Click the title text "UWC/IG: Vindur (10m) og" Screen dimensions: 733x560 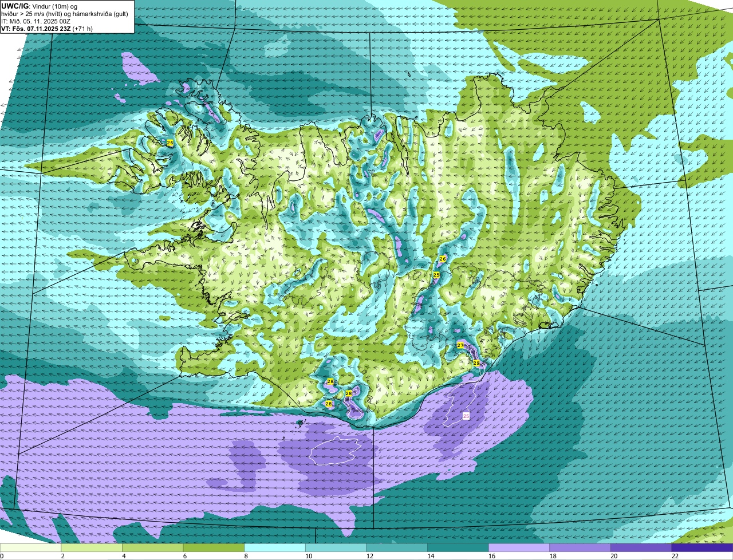(40, 6)
